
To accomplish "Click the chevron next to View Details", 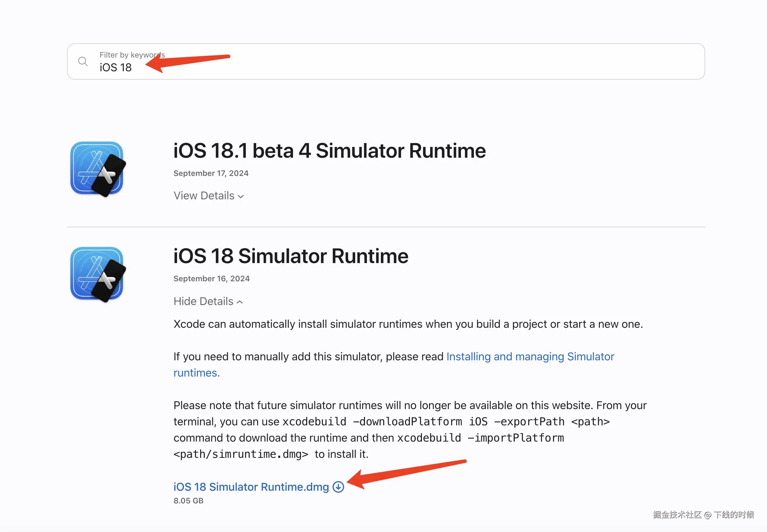I will [241, 196].
